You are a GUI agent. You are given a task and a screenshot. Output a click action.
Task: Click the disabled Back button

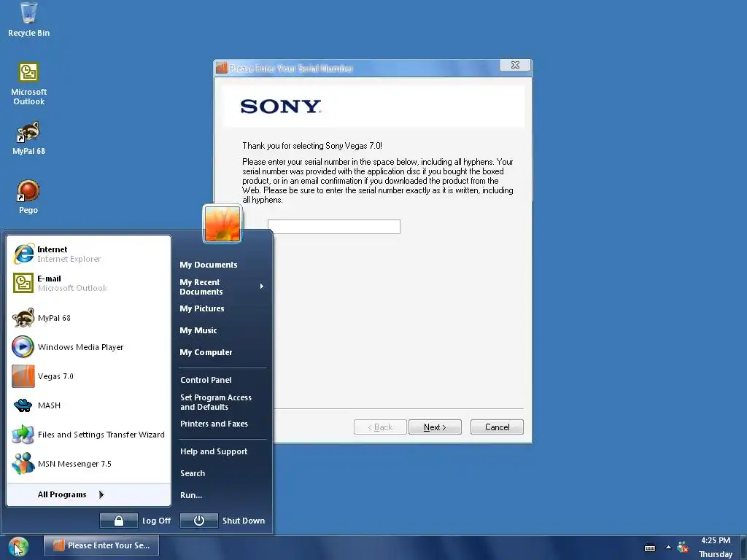tap(380, 427)
